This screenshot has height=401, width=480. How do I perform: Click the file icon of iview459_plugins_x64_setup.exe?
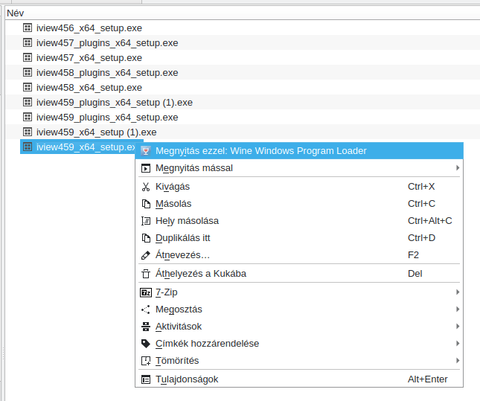pos(28,117)
